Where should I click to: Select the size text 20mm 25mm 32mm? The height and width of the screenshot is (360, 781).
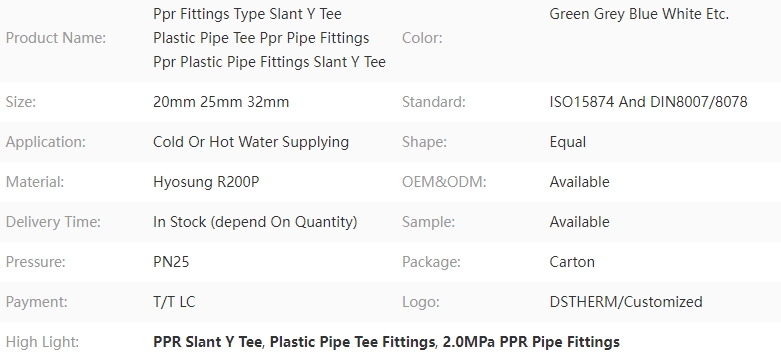221,102
